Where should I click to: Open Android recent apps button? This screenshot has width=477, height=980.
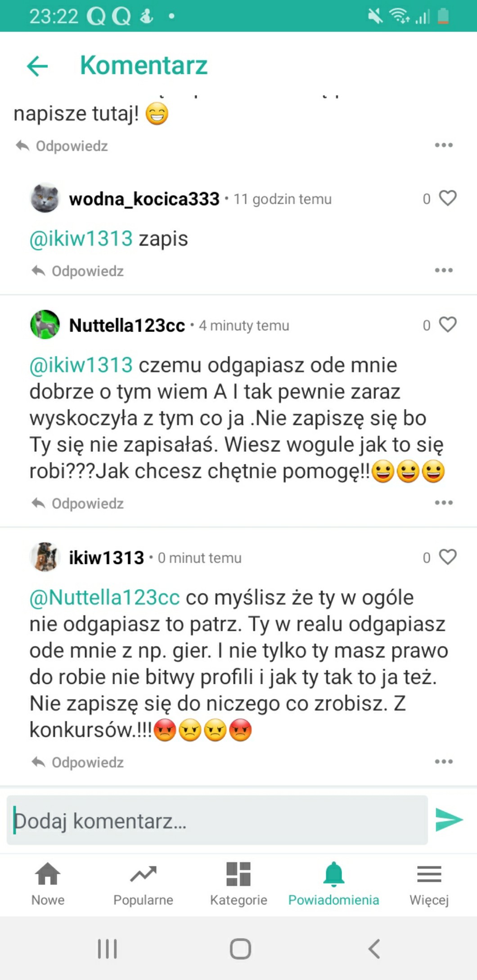(107, 949)
